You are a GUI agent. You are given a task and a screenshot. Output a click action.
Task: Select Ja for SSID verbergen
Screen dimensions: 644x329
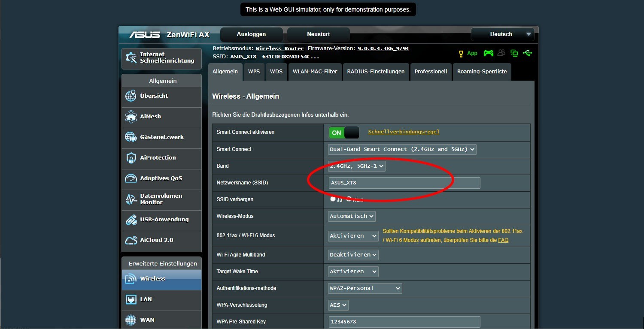pyautogui.click(x=333, y=199)
